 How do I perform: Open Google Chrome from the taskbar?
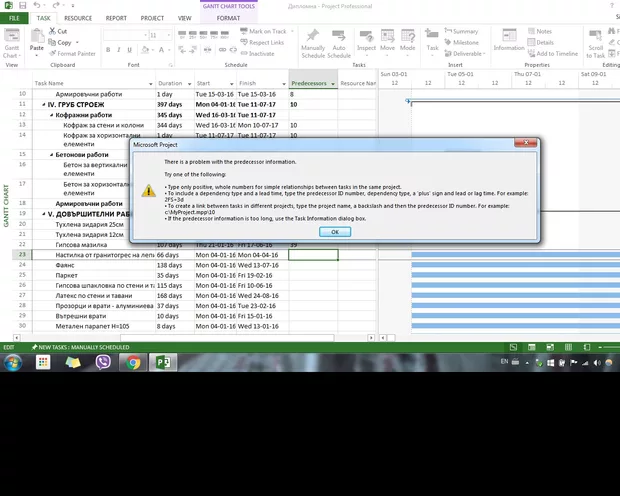point(133,362)
